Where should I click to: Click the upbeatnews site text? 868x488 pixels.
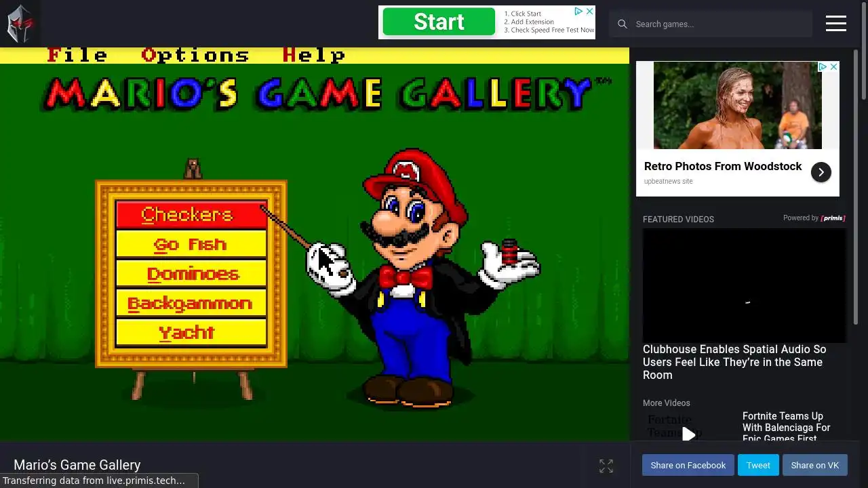[669, 181]
